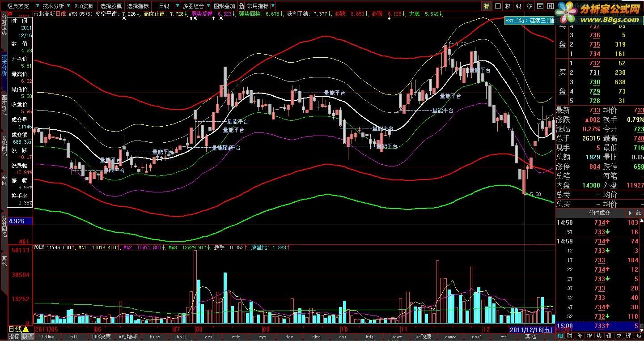This screenshot has height=341, width=644.
Task: Open F10资料 company info
Action: click(84, 6)
